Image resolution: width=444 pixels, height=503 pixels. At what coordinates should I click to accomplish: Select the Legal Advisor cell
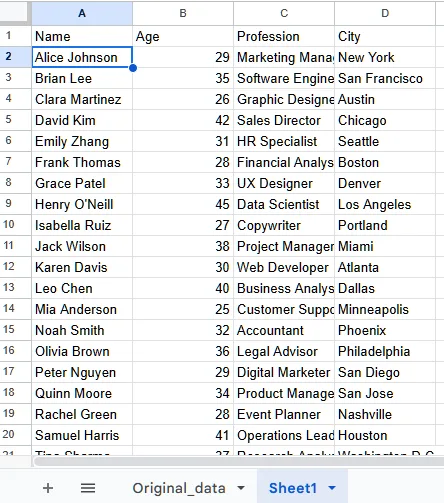(x=284, y=351)
